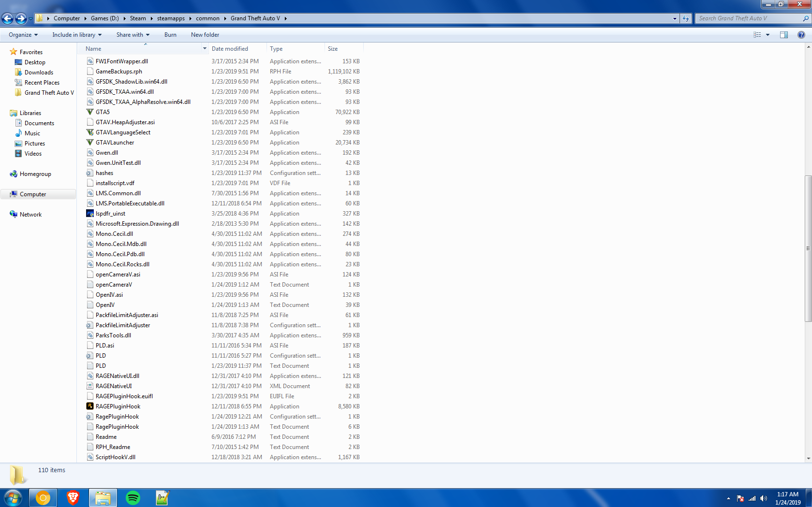Select the GameBackups.rph file
The image size is (812, 507).
pyautogui.click(x=119, y=72)
